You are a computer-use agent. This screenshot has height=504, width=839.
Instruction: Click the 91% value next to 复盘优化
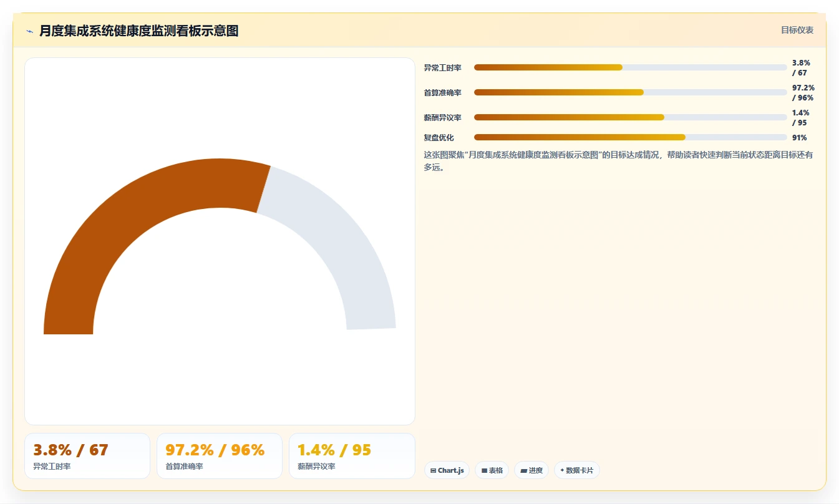[800, 137]
